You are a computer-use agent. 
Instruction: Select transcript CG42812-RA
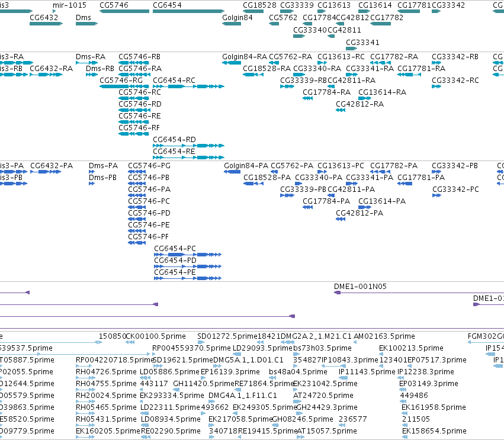(x=341, y=110)
